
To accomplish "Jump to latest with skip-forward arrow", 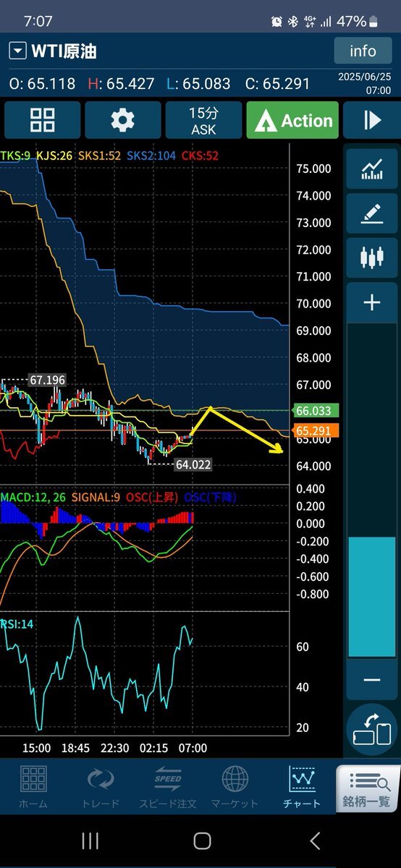I will coord(371,120).
